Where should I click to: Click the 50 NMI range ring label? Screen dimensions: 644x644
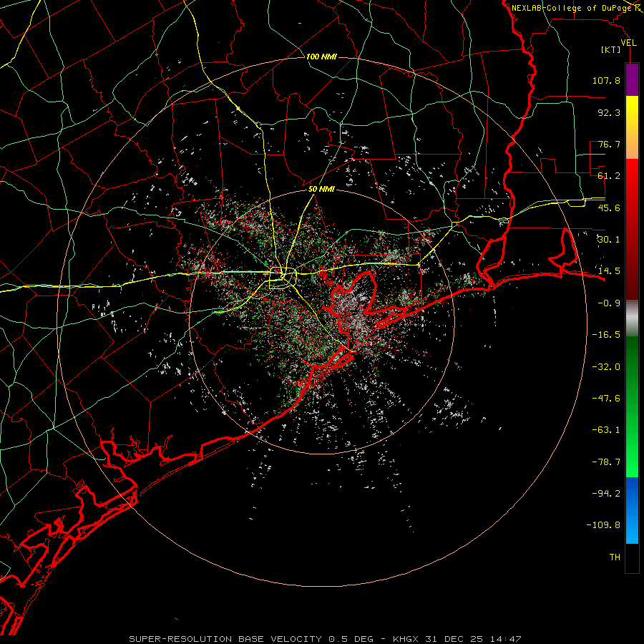(x=321, y=190)
